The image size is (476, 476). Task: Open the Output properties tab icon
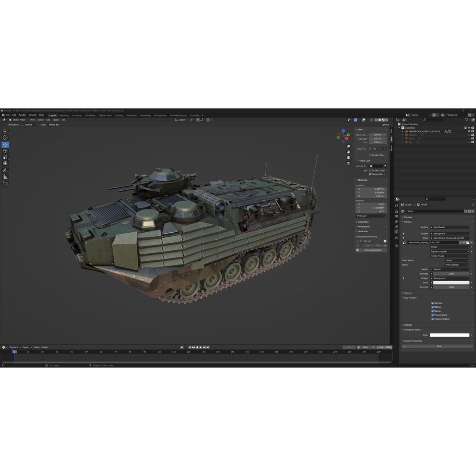tap(397, 217)
